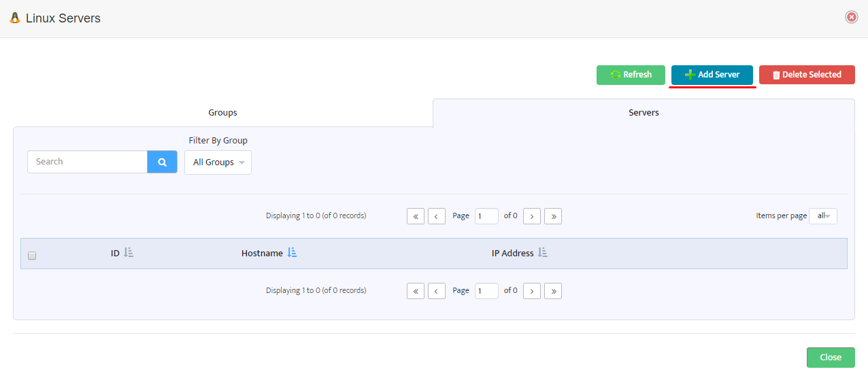Click the green Refresh button

[x=631, y=75]
